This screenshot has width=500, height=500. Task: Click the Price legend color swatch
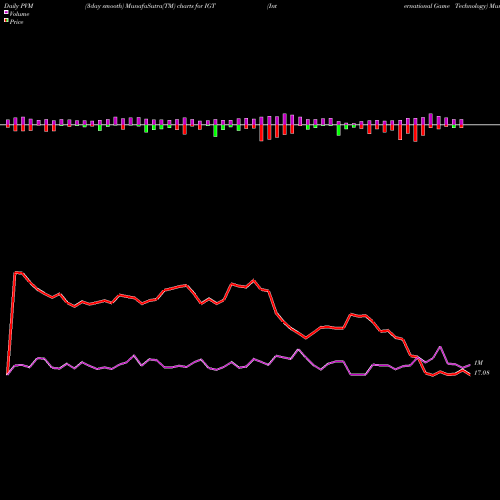pyautogui.click(x=6, y=21)
